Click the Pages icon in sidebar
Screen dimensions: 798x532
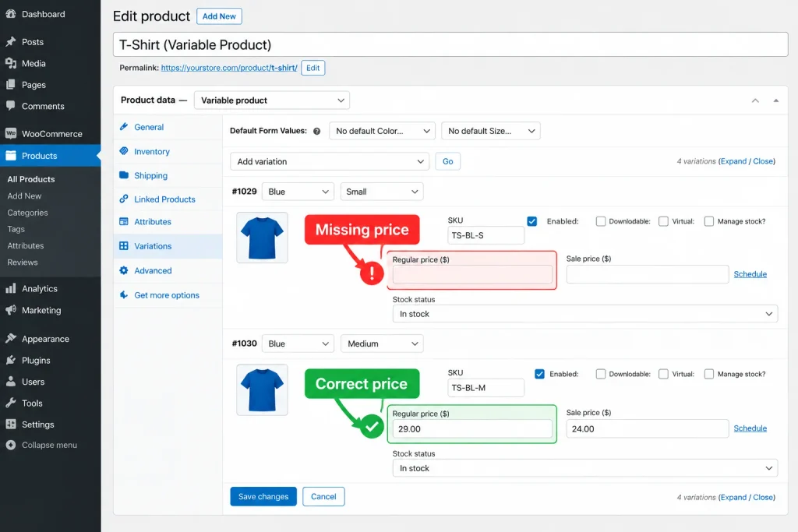point(11,84)
